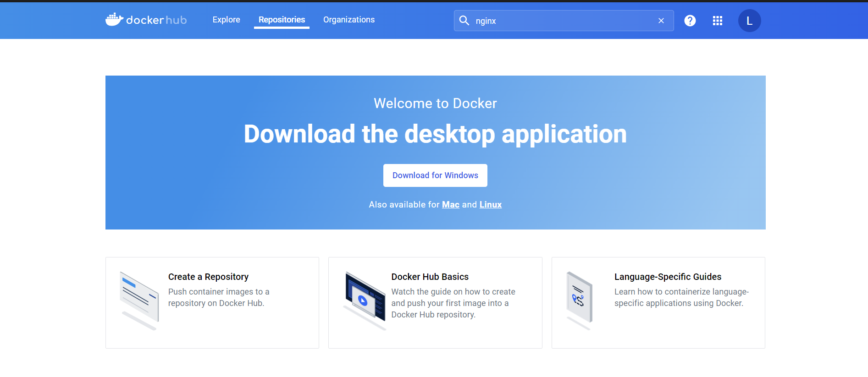Viewport: 868px width, 377px height.
Task: Click Download for Windows button
Action: (x=435, y=175)
